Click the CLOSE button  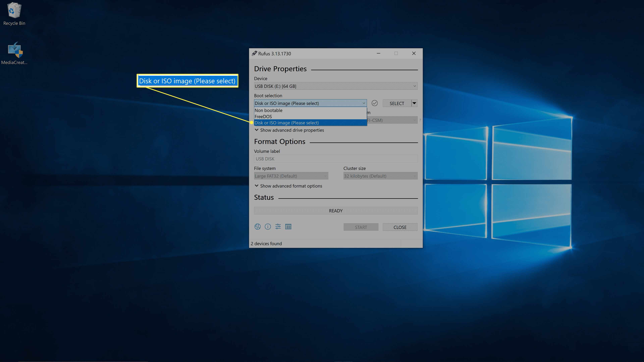pos(400,227)
